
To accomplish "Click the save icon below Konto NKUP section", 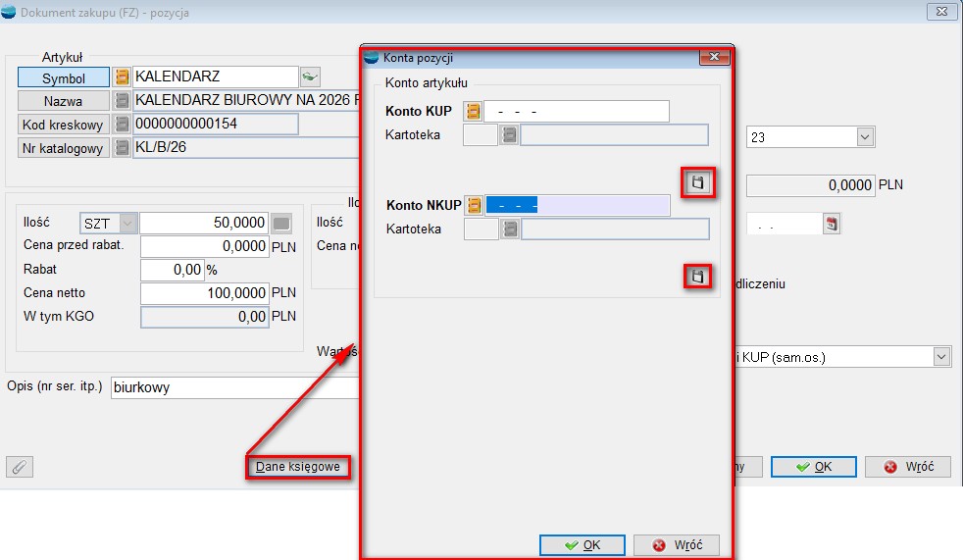I will click(x=696, y=277).
